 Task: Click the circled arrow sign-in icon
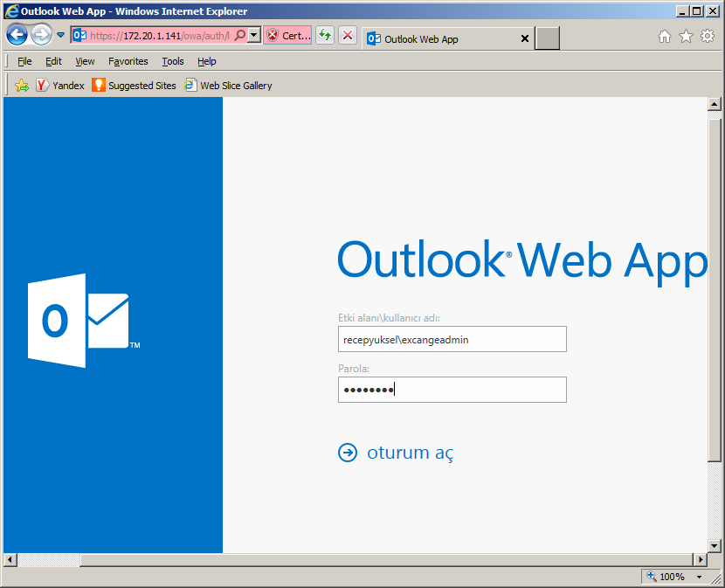[348, 453]
